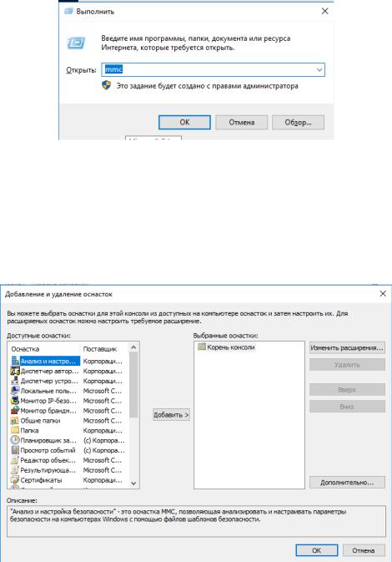This screenshot has height=562, width=392.
Task: Open the Открыть combo box dropdown arrow
Action: [x=319, y=70]
